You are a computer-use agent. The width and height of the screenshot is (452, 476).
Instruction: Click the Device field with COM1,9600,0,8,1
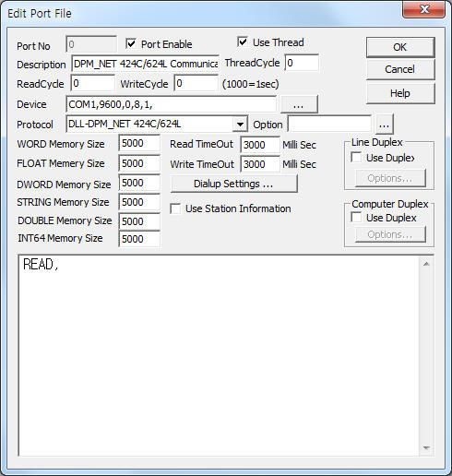(171, 104)
